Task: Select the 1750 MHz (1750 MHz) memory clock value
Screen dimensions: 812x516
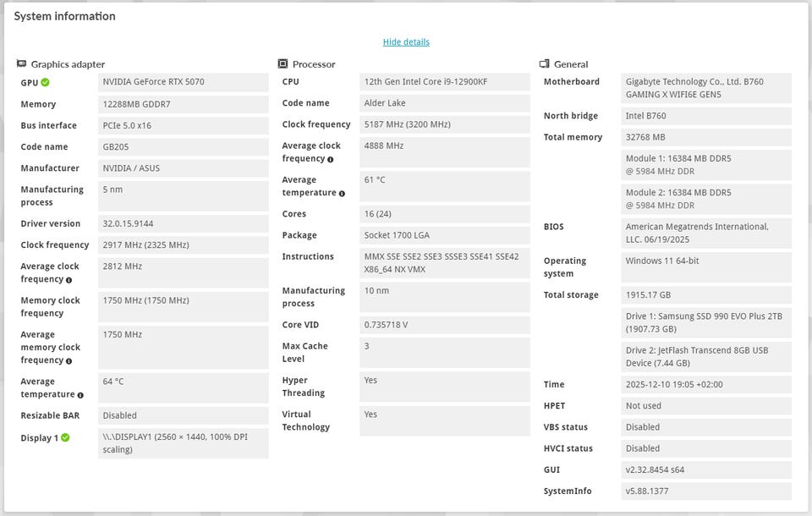Action: click(184, 307)
